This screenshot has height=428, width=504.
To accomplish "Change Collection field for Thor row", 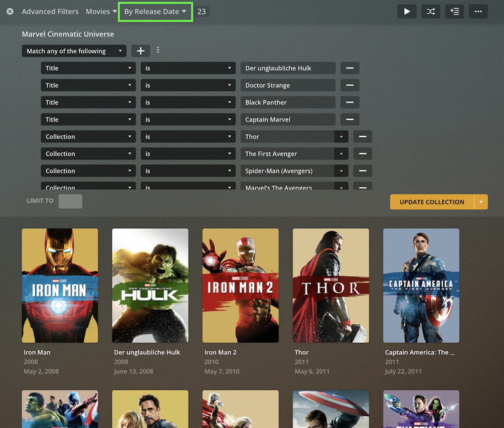I will [88, 137].
